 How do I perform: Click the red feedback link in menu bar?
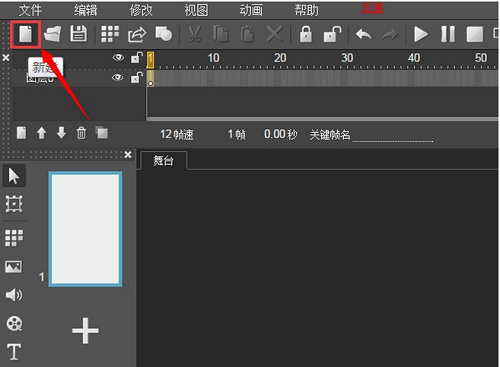pos(373,8)
